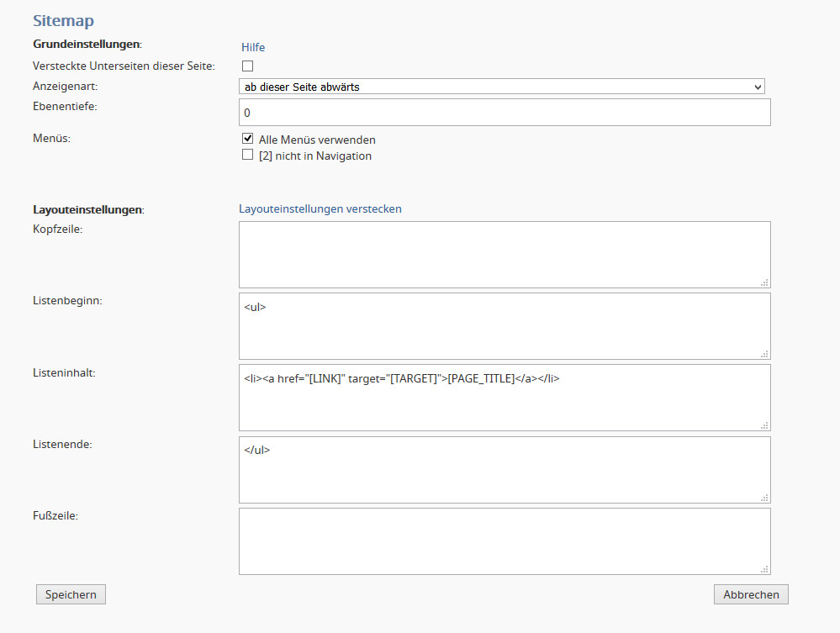Screen dimensions: 840x633
Task: Click the Listenende textarea resize grip
Action: coord(764,498)
